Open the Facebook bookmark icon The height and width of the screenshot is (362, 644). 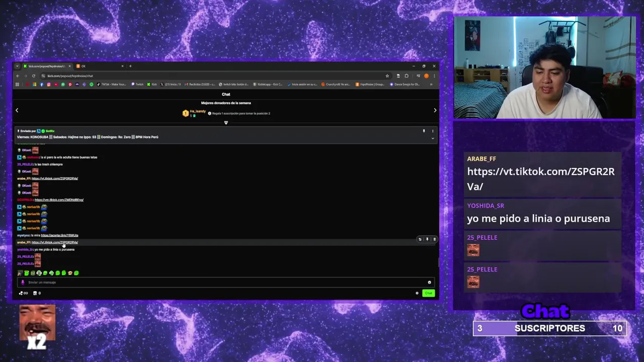pos(42,84)
